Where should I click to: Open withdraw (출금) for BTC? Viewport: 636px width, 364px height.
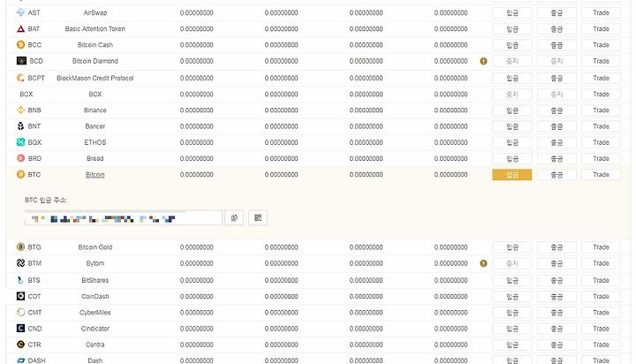pos(556,175)
